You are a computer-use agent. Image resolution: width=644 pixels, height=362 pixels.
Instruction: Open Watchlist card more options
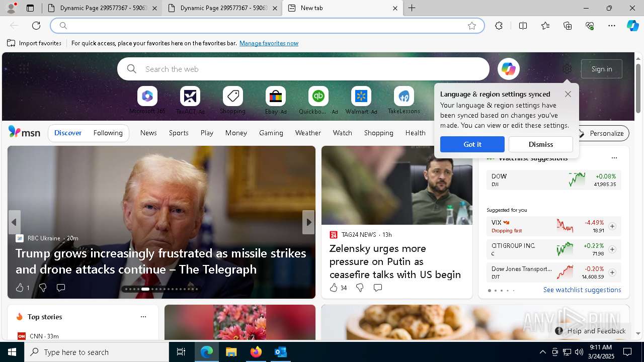614,158
